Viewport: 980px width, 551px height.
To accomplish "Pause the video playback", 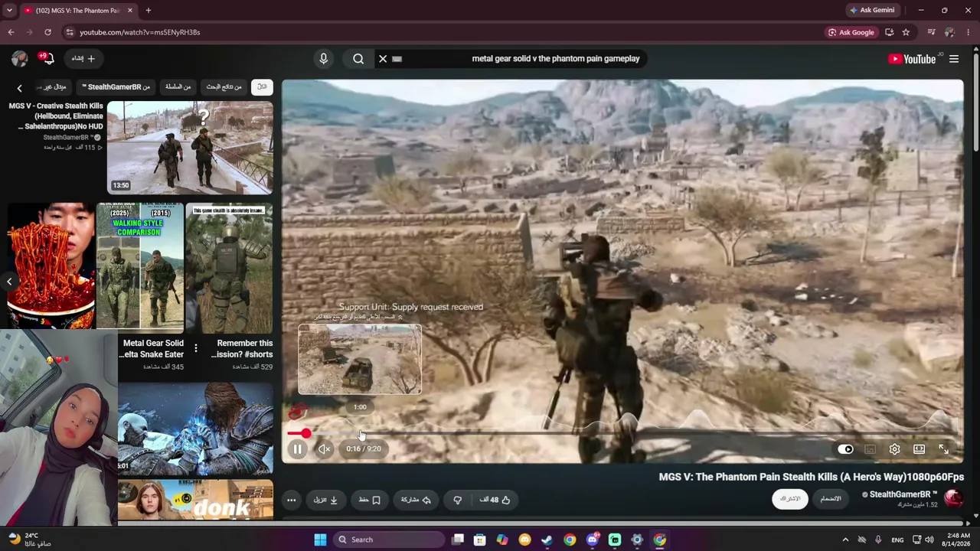I will point(298,449).
